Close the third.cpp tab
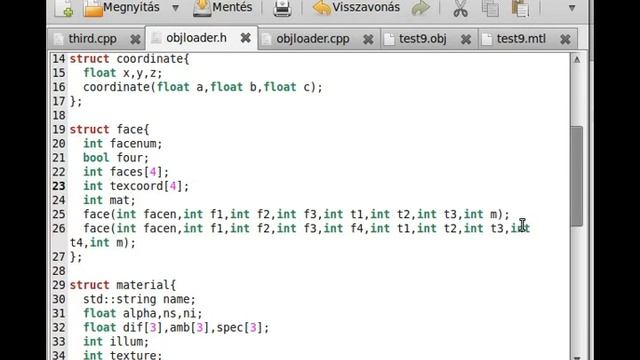Screen dimensions: 640x360 (x=135, y=39)
